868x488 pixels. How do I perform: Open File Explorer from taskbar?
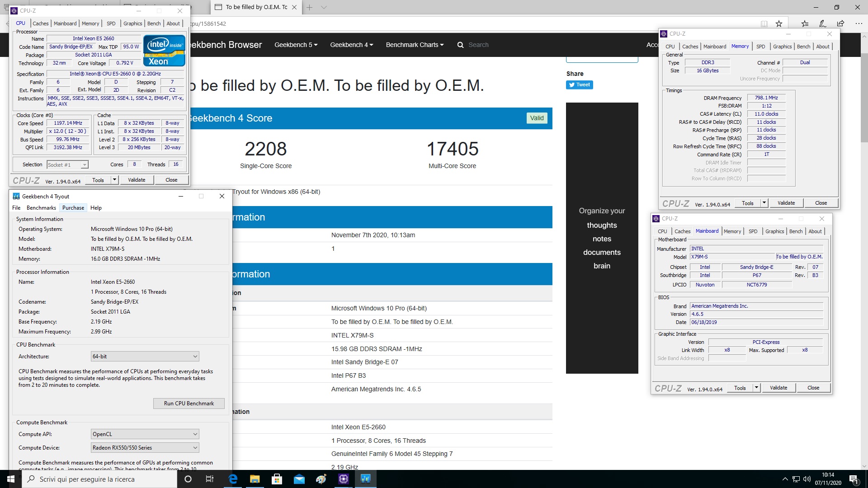coord(255,479)
